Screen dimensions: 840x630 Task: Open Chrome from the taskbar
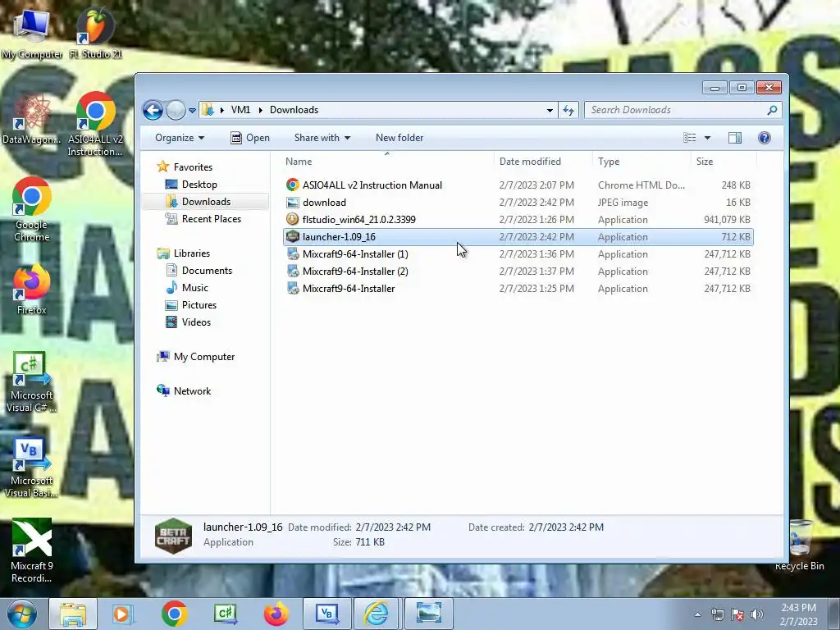point(174,614)
